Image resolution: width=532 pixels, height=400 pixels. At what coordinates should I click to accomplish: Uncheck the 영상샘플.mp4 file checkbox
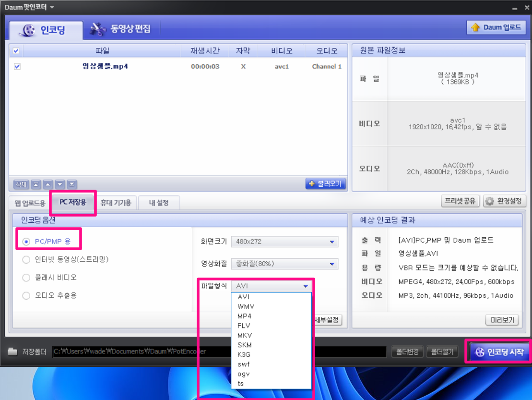17,66
